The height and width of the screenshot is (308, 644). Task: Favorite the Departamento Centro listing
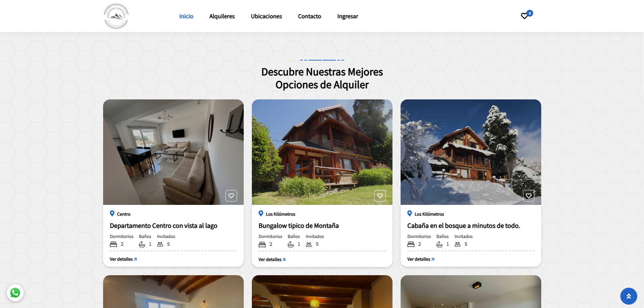tap(231, 196)
